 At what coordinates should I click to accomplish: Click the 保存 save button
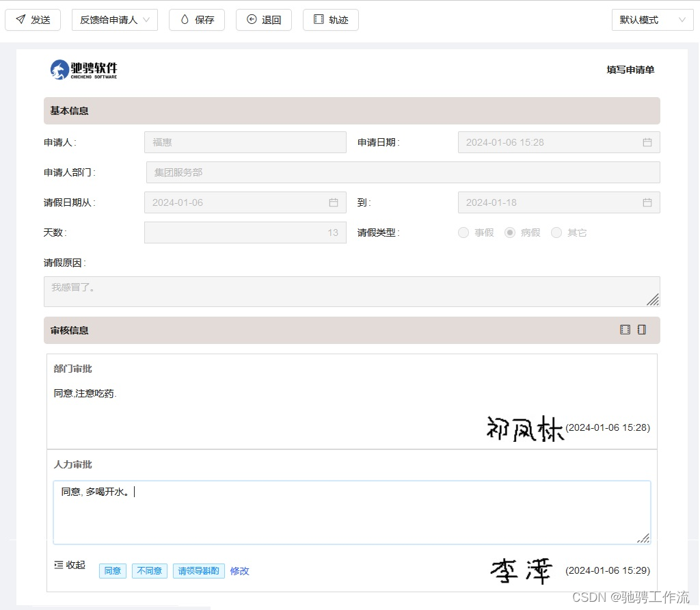(x=197, y=20)
